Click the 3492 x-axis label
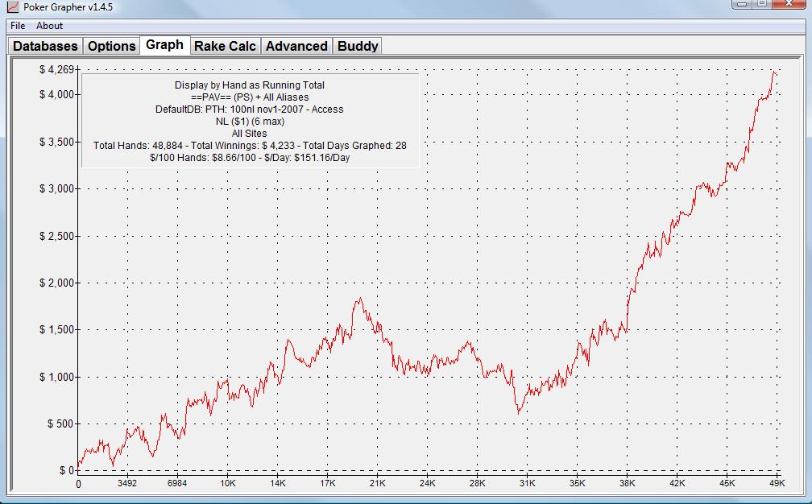 (127, 484)
